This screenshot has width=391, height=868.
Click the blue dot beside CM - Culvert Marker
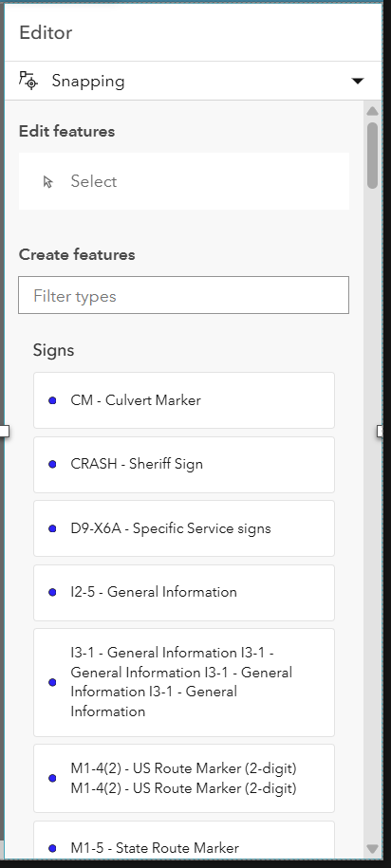tap(52, 400)
